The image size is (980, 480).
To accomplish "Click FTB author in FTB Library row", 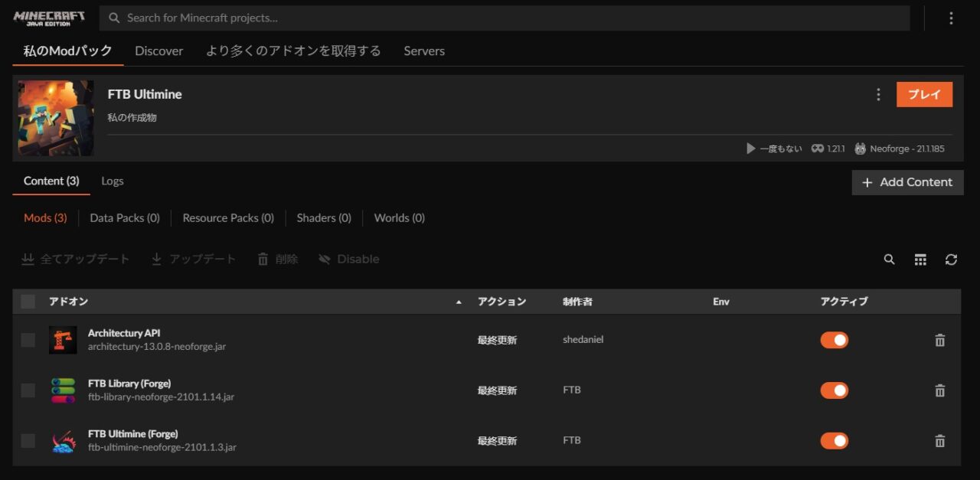I will coord(572,390).
